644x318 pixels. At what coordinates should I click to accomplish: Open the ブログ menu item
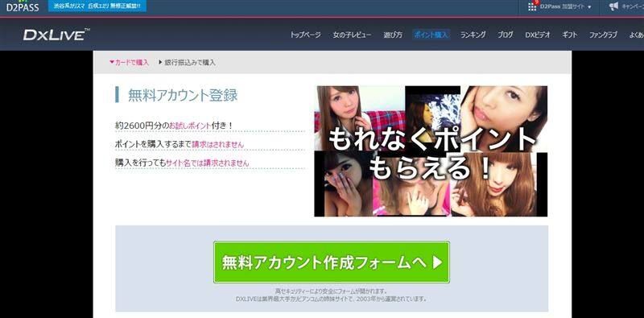[506, 35]
